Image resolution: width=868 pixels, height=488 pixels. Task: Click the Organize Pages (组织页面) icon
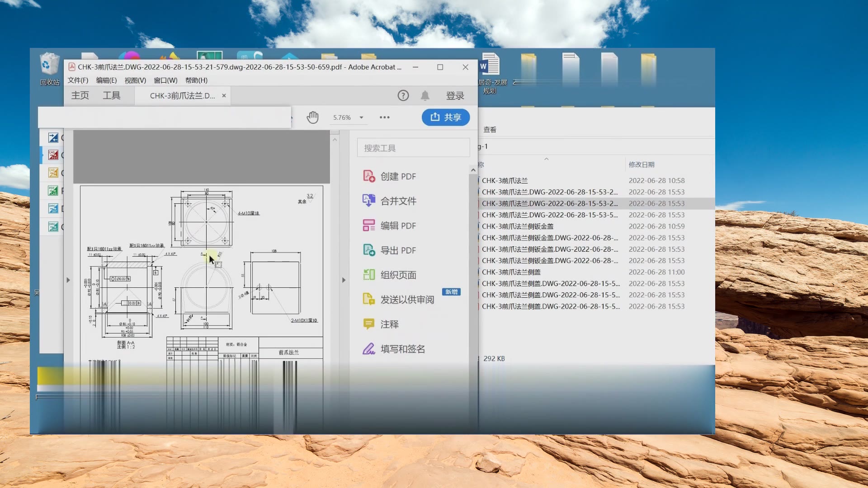point(369,275)
